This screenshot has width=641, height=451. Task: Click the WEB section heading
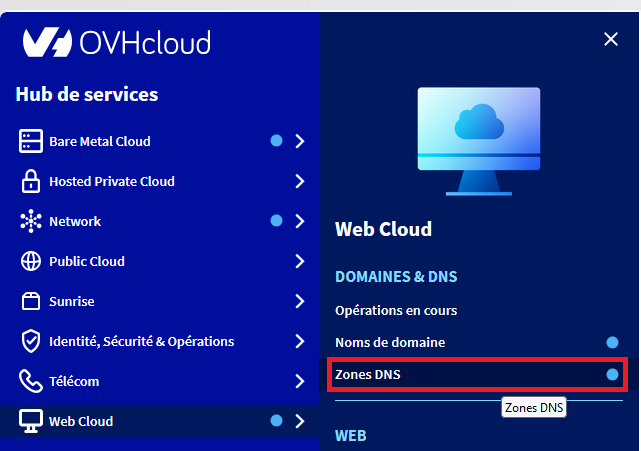tap(351, 436)
